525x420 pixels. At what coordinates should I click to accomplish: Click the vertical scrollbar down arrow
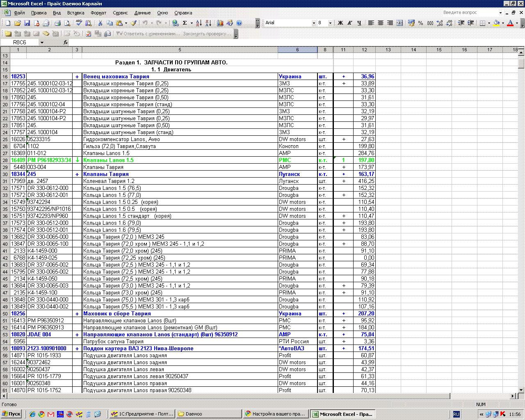(x=521, y=390)
